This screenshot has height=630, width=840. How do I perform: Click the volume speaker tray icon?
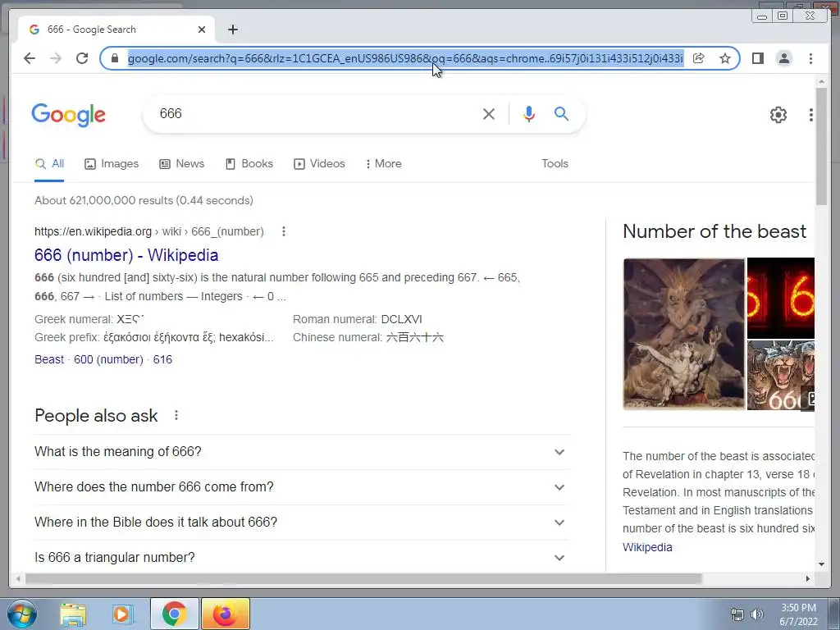pyautogui.click(x=757, y=614)
